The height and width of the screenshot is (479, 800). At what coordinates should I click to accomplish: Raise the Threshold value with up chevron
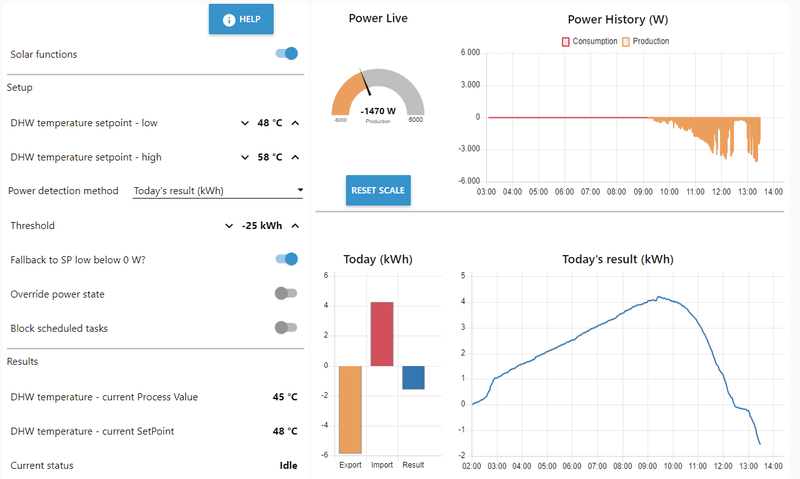point(295,225)
